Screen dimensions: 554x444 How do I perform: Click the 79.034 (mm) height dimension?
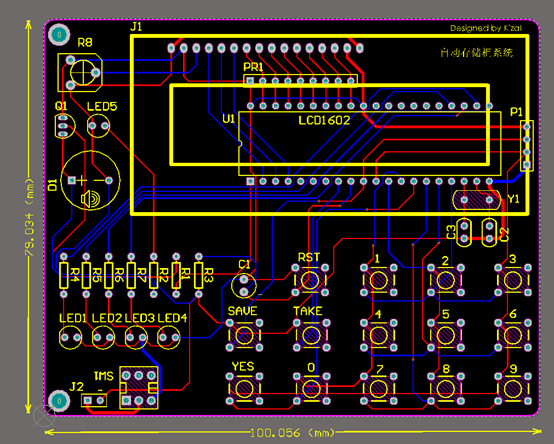pos(30,218)
